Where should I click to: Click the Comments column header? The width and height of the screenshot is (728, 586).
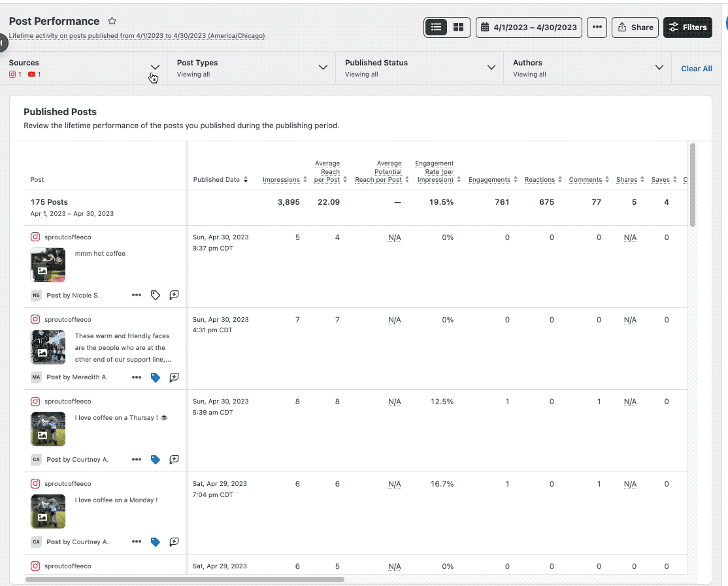585,180
